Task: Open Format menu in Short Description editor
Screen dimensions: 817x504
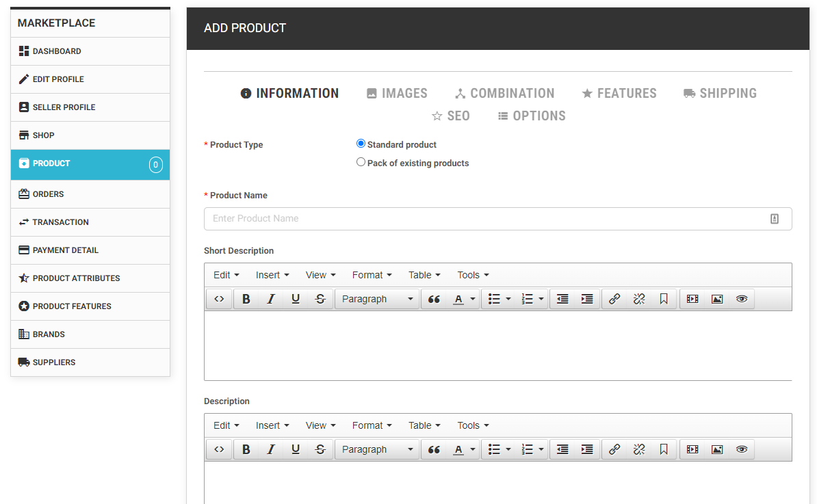Action: point(372,275)
